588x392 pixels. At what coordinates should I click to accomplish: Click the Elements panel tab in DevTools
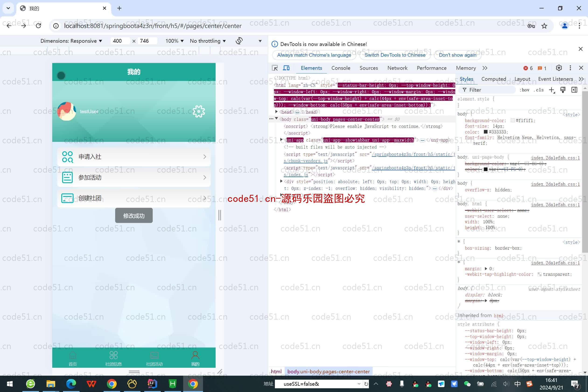click(x=311, y=68)
